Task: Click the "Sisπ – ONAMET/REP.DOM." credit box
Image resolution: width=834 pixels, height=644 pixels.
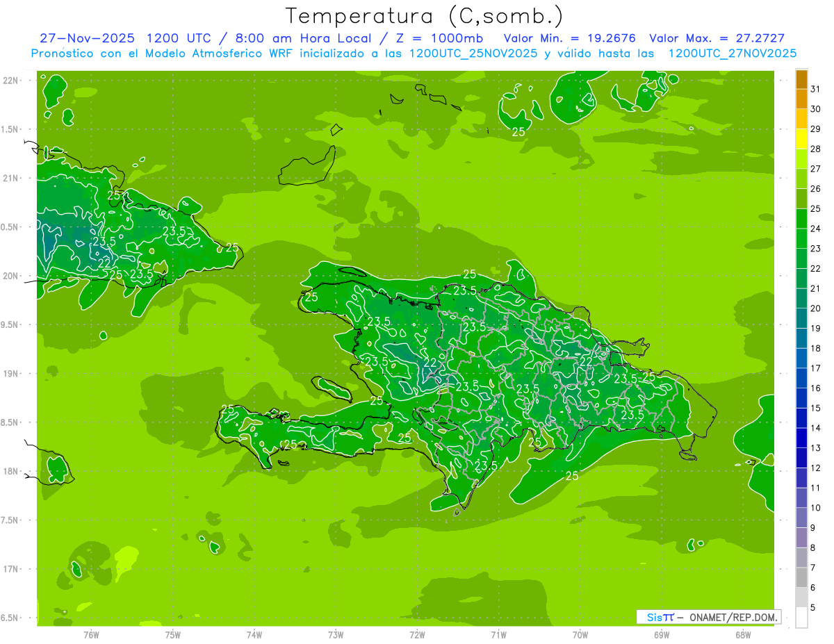Action: coord(709,617)
